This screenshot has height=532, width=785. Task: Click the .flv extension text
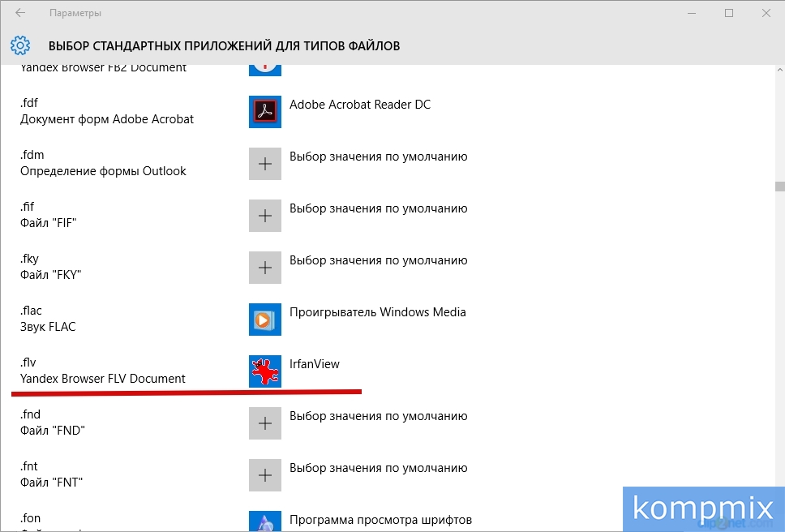28,363
